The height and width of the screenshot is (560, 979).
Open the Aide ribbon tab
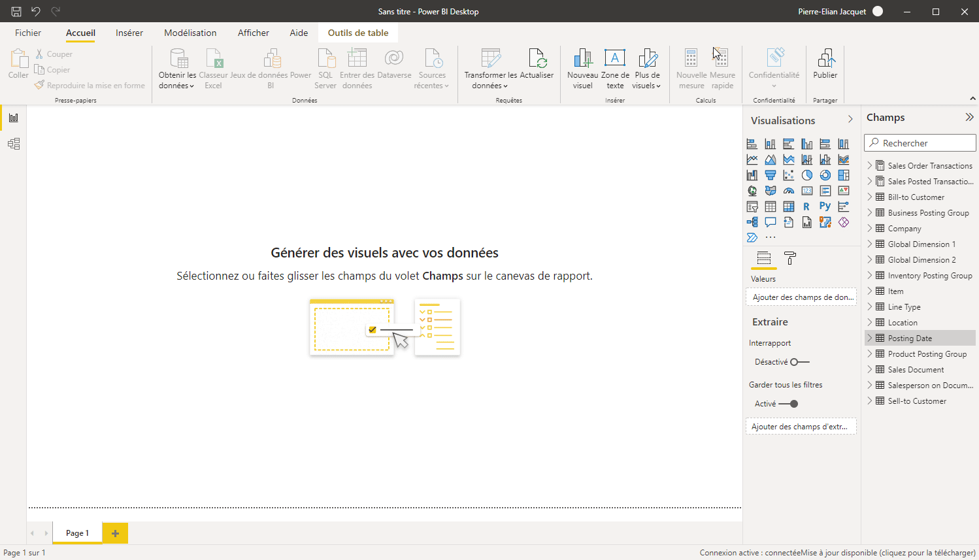tap(299, 33)
